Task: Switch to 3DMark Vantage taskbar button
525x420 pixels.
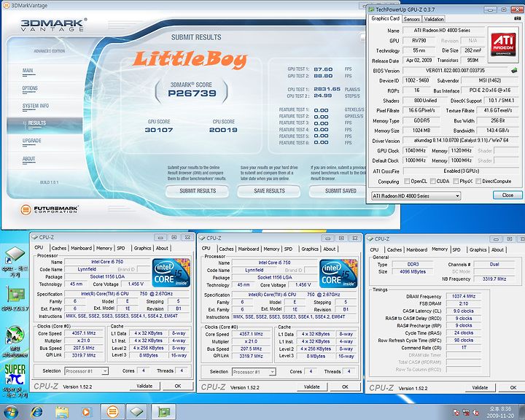Action: point(113,412)
